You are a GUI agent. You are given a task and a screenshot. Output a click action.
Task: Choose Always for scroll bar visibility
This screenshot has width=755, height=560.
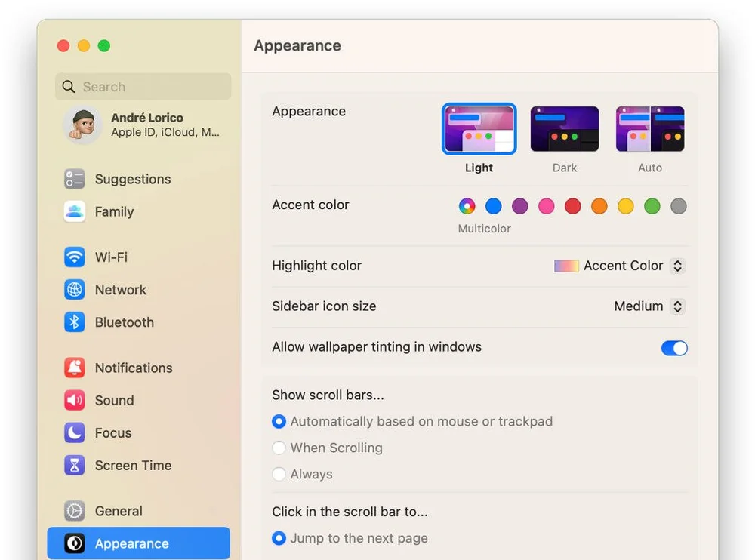(279, 474)
